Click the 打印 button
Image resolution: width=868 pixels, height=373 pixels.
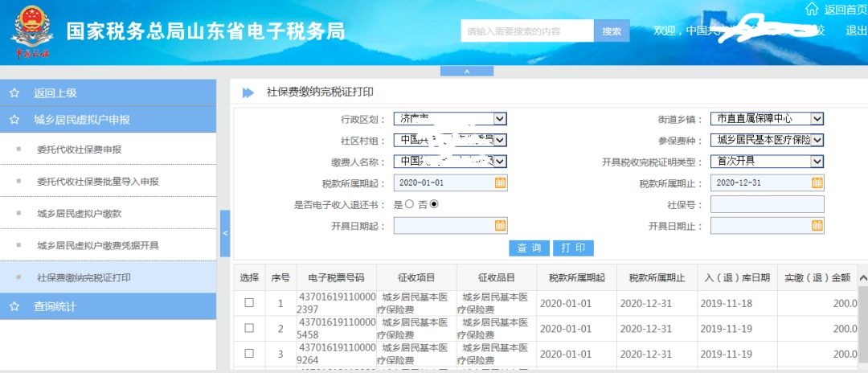click(573, 248)
